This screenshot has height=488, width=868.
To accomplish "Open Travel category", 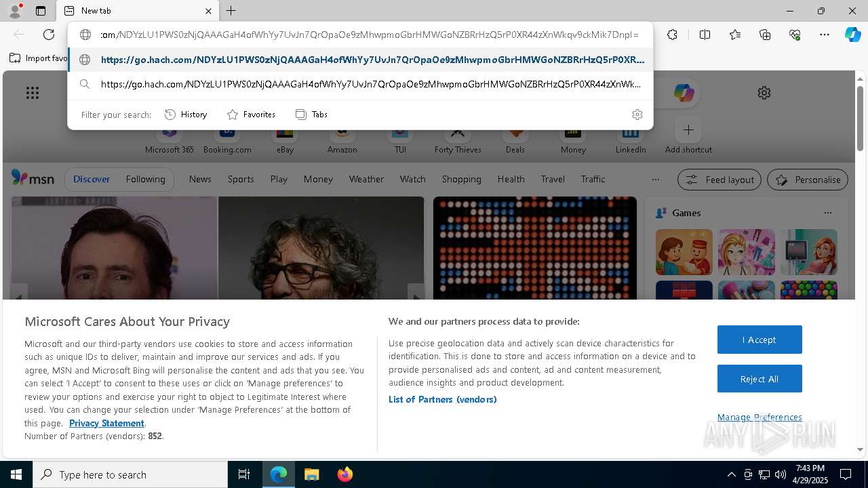I will tap(553, 179).
